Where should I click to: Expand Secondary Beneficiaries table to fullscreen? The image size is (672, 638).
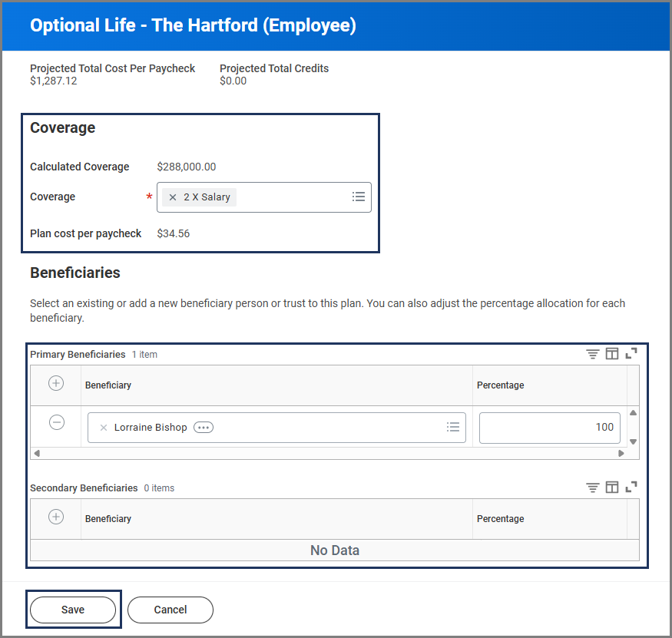click(631, 488)
